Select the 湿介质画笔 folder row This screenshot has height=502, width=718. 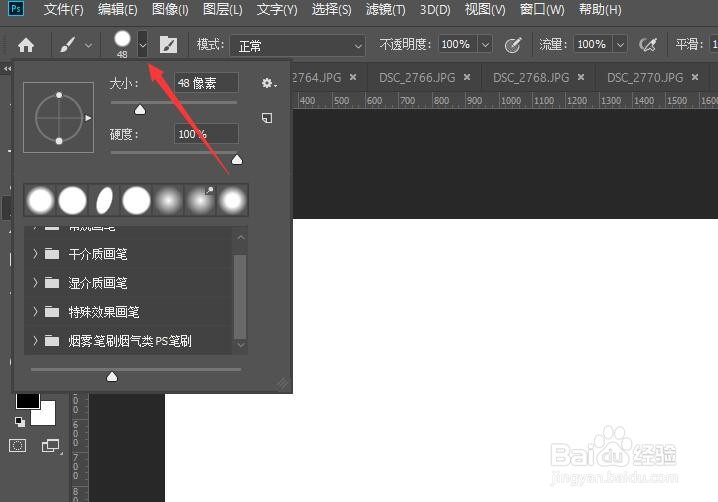coord(128,283)
